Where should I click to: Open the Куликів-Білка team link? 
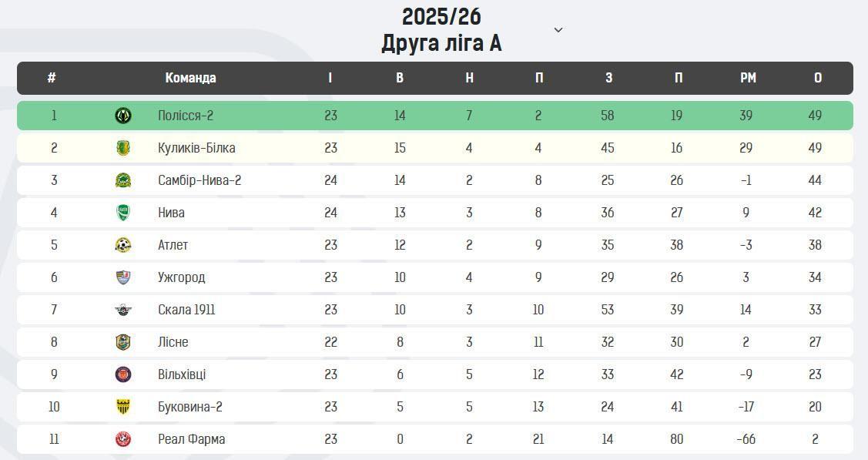196,148
